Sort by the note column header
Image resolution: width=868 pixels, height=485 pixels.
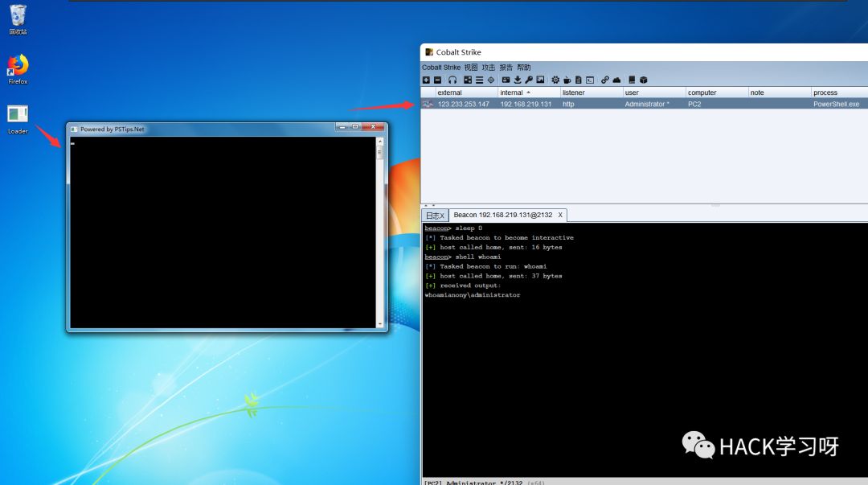(779, 92)
